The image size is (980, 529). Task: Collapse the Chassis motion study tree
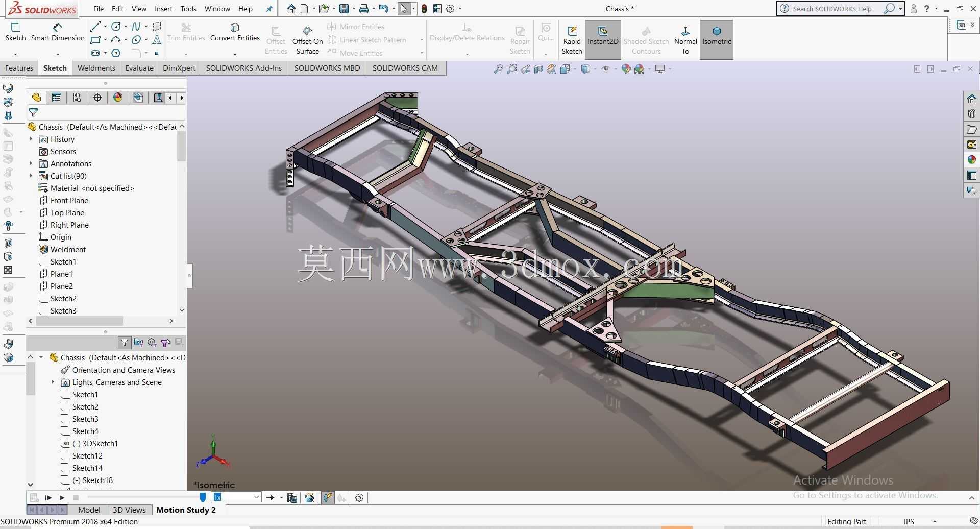41,357
